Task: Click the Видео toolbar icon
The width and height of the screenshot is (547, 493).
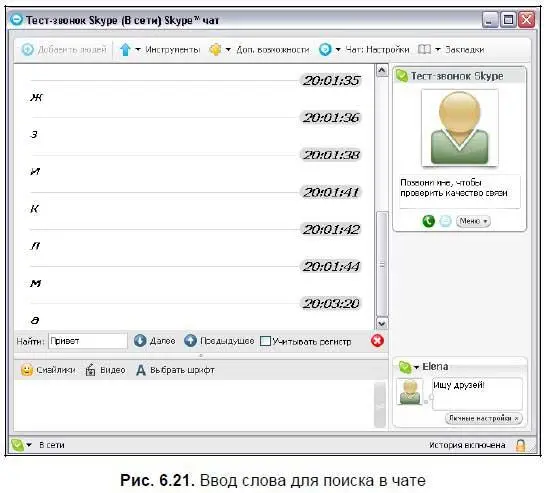Action: point(91,370)
